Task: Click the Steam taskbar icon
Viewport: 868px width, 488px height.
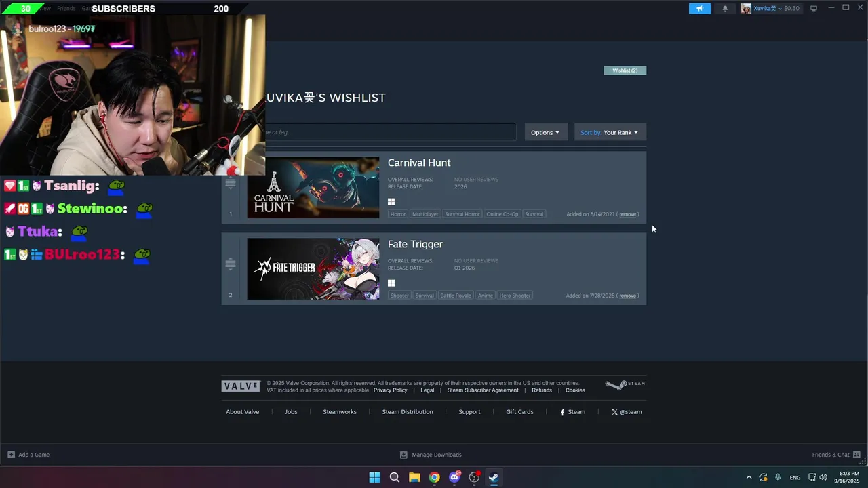Action: click(494, 477)
